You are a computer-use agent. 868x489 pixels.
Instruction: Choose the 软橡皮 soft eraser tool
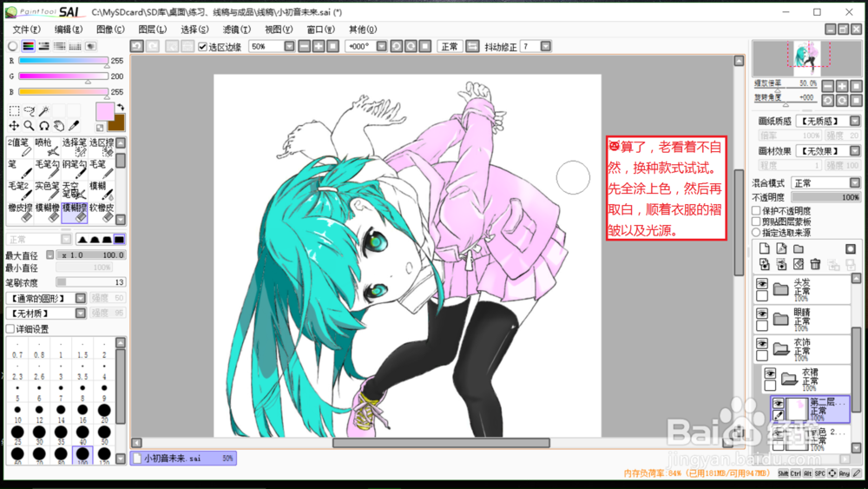coord(102,212)
